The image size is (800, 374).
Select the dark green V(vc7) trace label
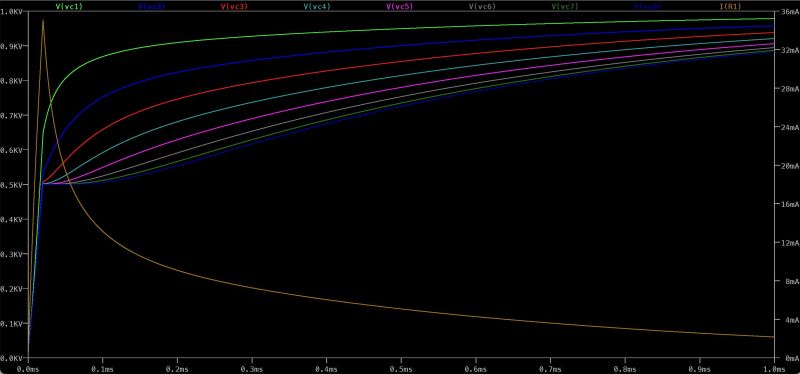[x=565, y=6]
